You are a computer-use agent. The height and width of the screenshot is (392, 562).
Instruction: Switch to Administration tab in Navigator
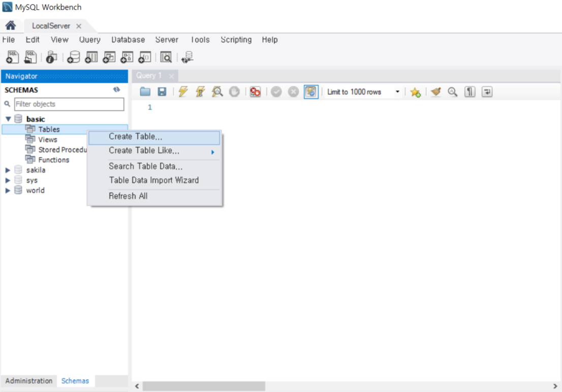pyautogui.click(x=28, y=381)
